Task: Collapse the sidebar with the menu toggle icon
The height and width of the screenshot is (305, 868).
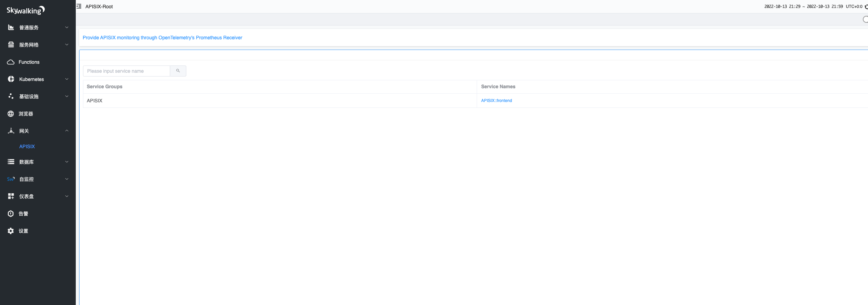Action: (x=79, y=6)
